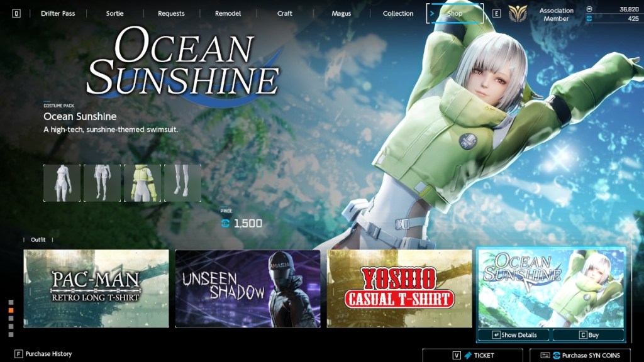Open the Collection tab

coord(398,14)
